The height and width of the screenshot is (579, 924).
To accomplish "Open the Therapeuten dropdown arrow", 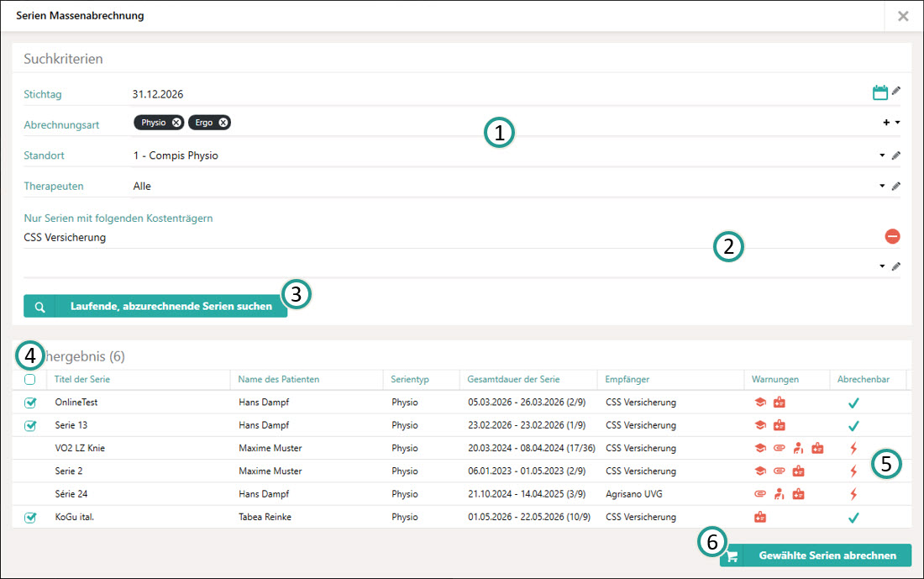I will pos(882,187).
